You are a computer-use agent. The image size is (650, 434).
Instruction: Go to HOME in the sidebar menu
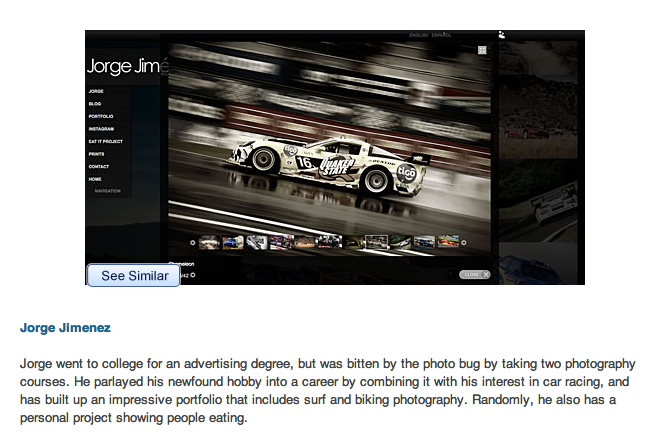[x=95, y=179]
